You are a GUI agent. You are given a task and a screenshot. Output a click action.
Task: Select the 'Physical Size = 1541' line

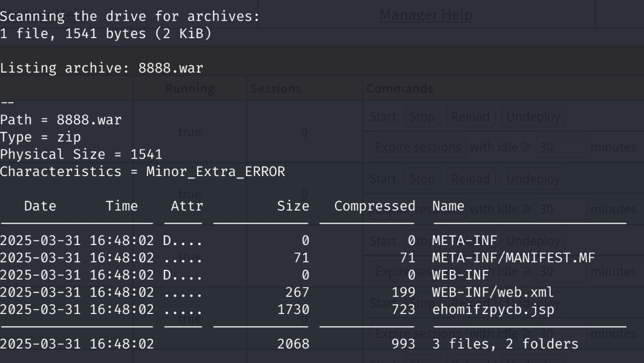pyautogui.click(x=81, y=154)
